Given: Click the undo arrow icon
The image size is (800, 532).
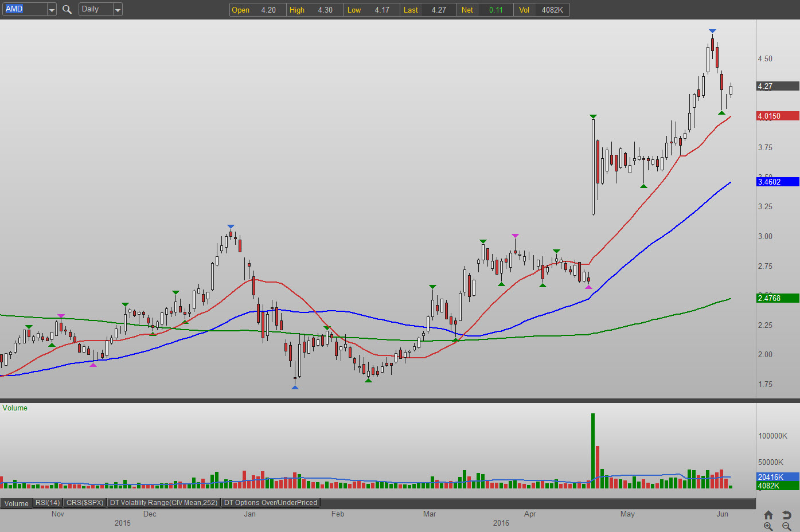Looking at the screenshot, I should coord(787,515).
